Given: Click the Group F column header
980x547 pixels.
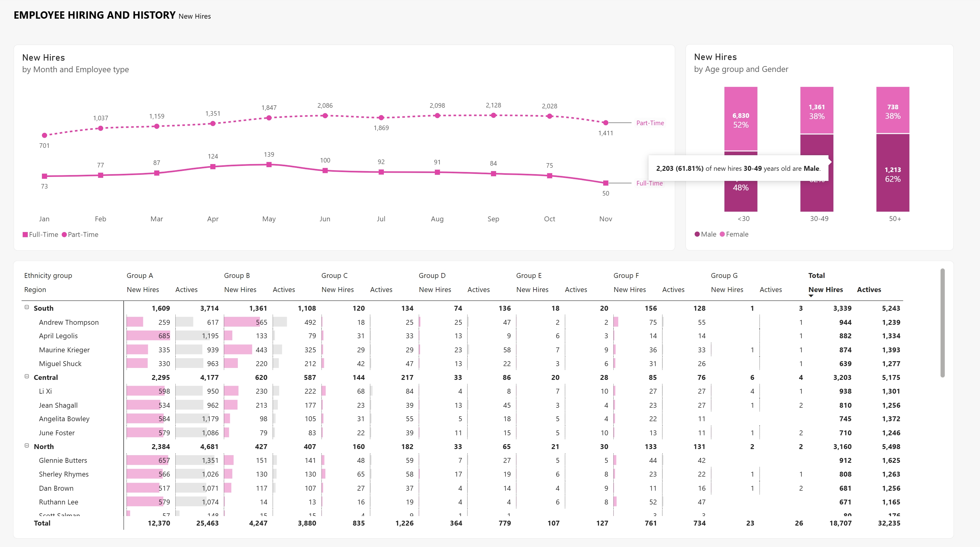Looking at the screenshot, I should [626, 275].
